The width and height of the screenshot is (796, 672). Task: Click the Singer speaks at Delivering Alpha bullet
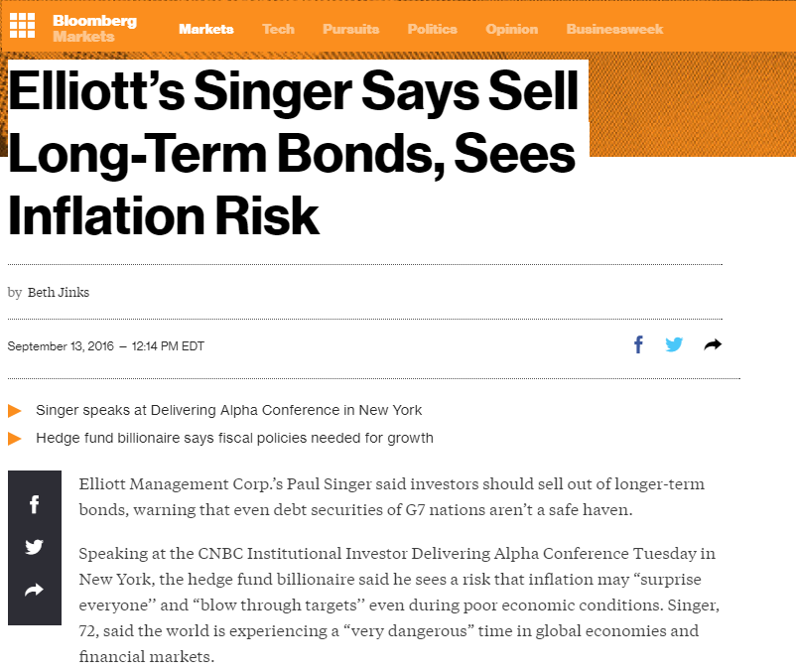[x=229, y=410]
